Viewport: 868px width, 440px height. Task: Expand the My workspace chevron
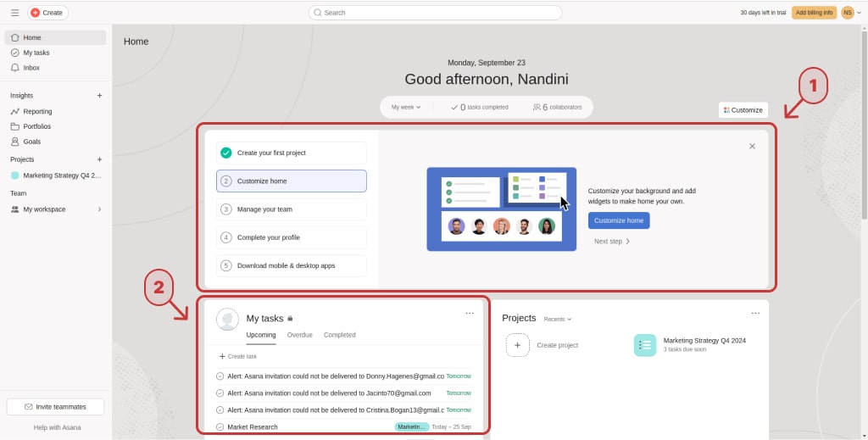click(x=100, y=209)
